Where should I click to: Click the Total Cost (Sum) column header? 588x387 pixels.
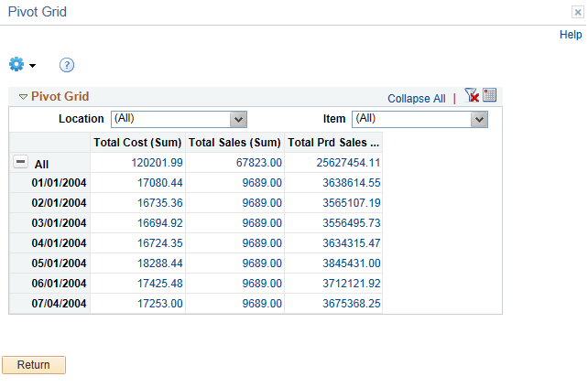tap(137, 143)
